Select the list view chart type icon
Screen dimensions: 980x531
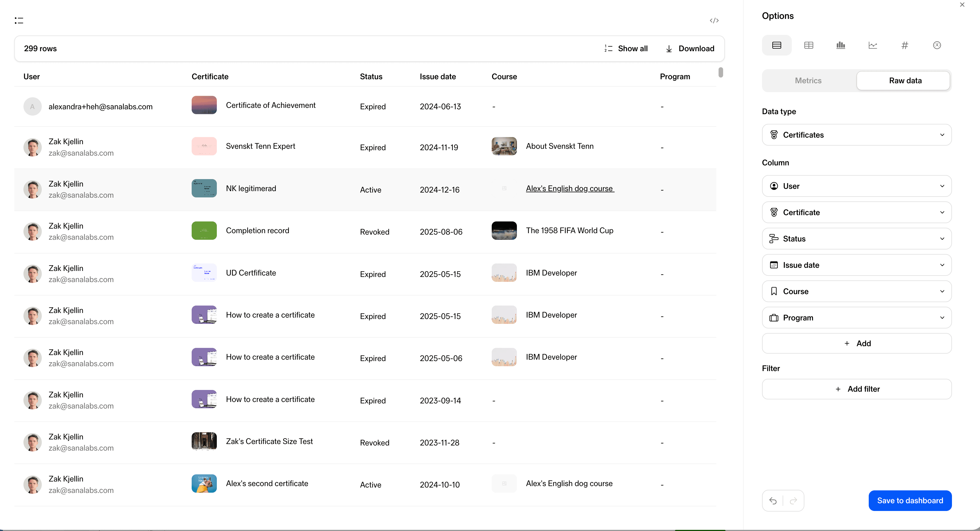[776, 45]
